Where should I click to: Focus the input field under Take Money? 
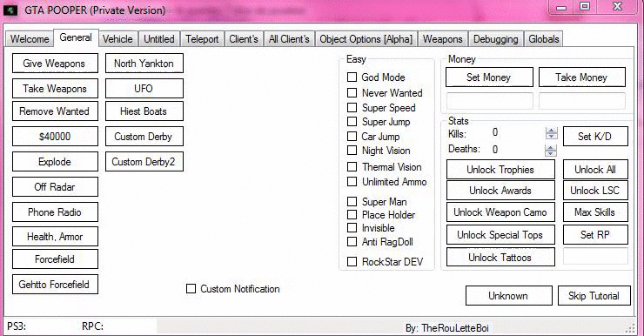(x=582, y=101)
